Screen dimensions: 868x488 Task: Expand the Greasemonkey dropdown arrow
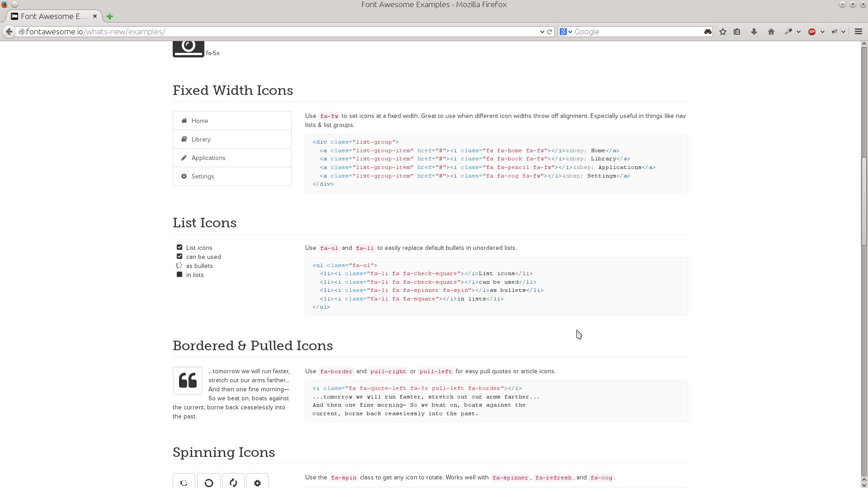(x=844, y=32)
